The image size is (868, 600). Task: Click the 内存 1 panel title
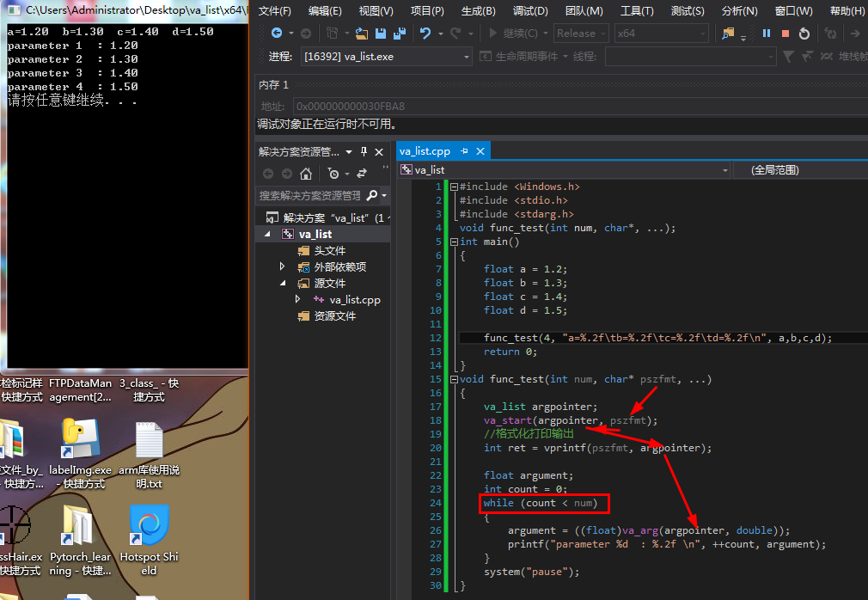(273, 85)
